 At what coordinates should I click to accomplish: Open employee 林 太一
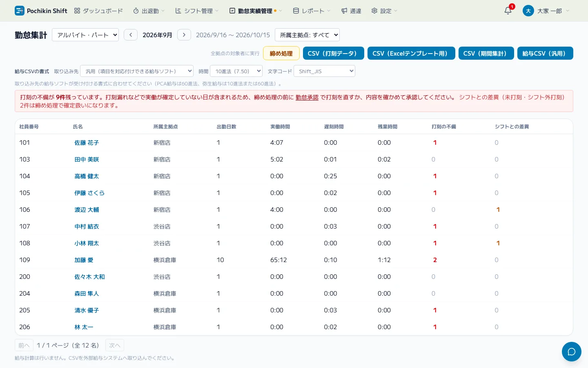pyautogui.click(x=84, y=327)
